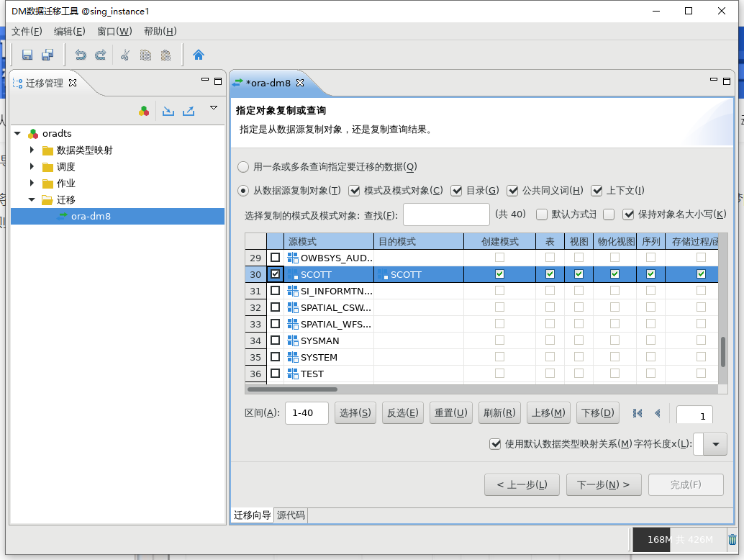Click the Redo icon in the toolbar
The height and width of the screenshot is (560, 744).
point(99,55)
